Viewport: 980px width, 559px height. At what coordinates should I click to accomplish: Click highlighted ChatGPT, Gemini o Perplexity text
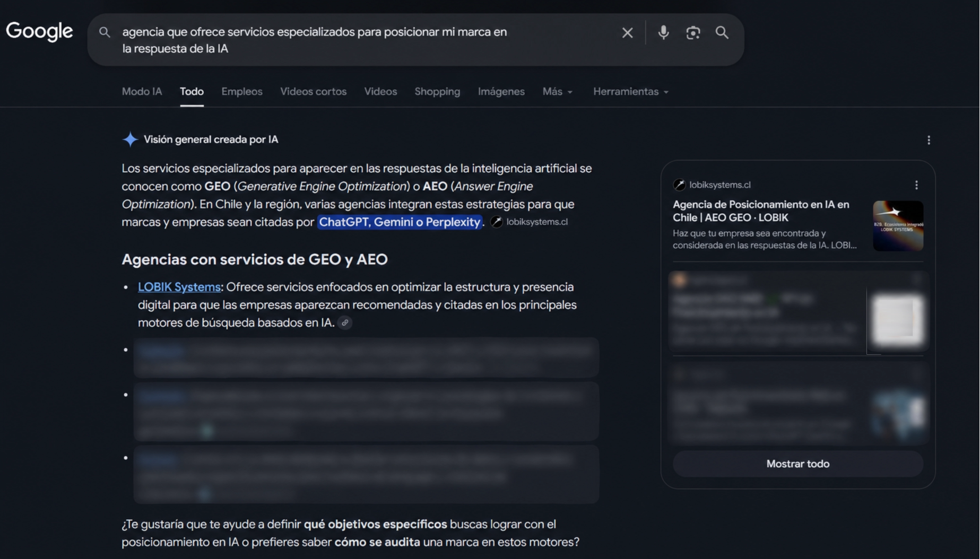400,222
